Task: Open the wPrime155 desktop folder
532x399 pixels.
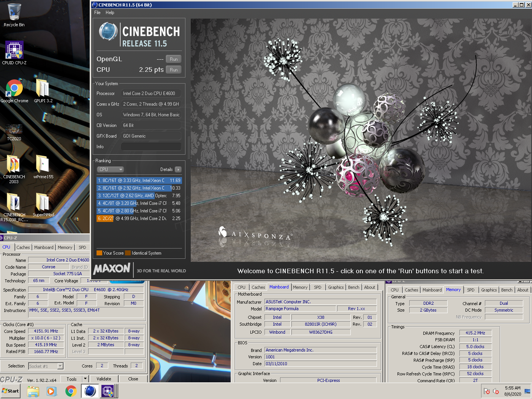Action: [x=43, y=167]
